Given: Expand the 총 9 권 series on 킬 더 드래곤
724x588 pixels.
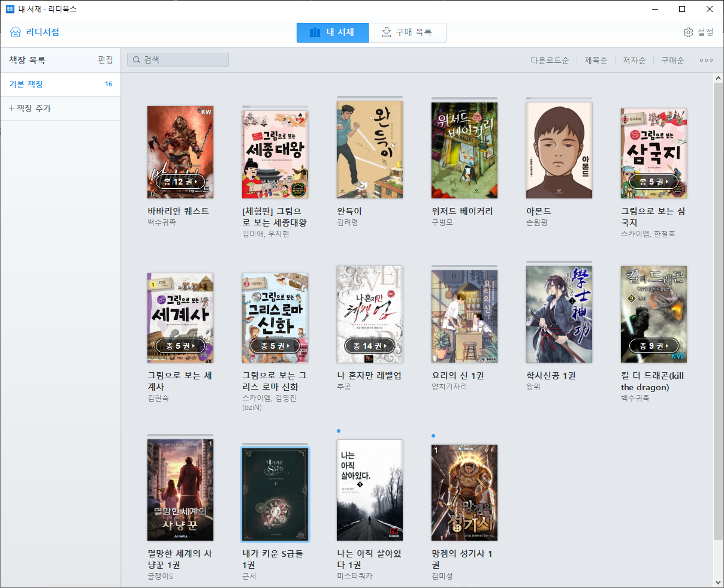Looking at the screenshot, I should 653,345.
